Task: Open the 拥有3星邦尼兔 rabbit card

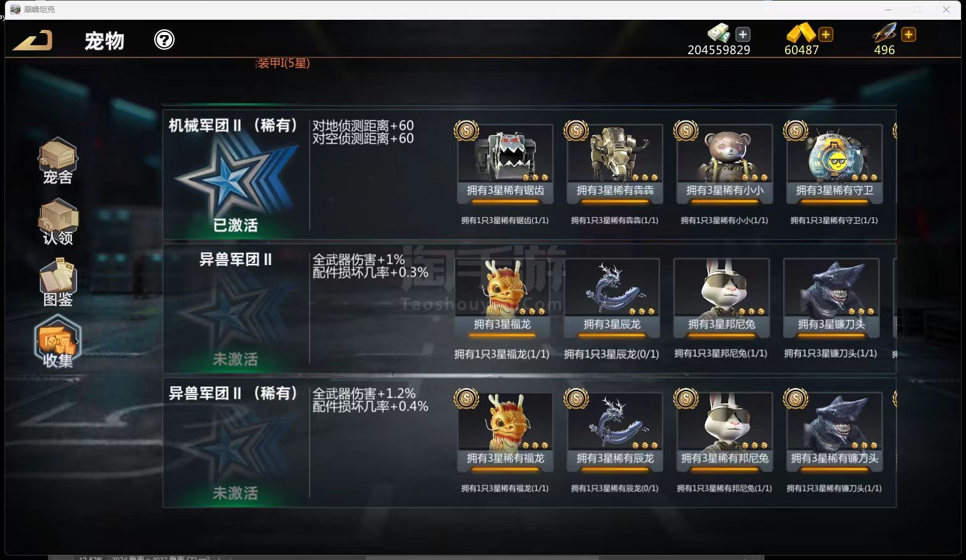Action: (721, 298)
